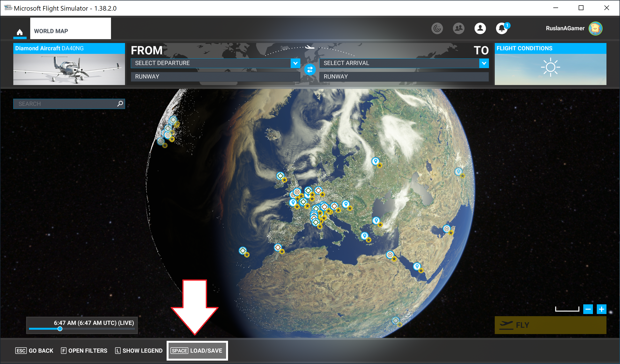Click the map scale bar indicator
The width and height of the screenshot is (620, 364).
[x=567, y=309]
